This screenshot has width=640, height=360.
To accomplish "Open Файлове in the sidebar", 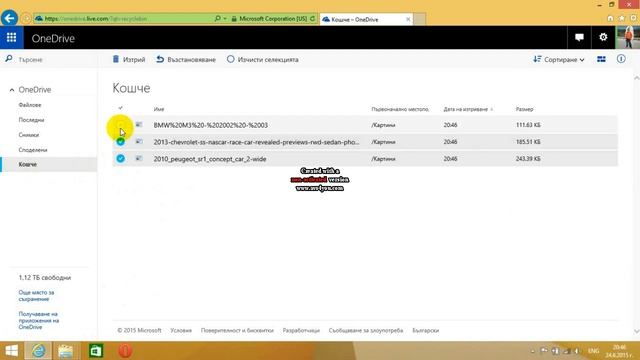I will pyautogui.click(x=30, y=105).
